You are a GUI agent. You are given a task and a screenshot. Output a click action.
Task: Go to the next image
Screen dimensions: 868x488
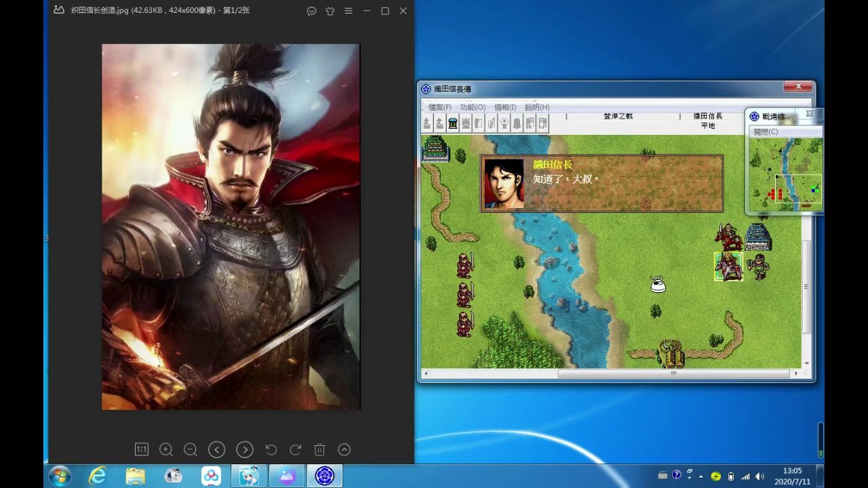coord(245,449)
